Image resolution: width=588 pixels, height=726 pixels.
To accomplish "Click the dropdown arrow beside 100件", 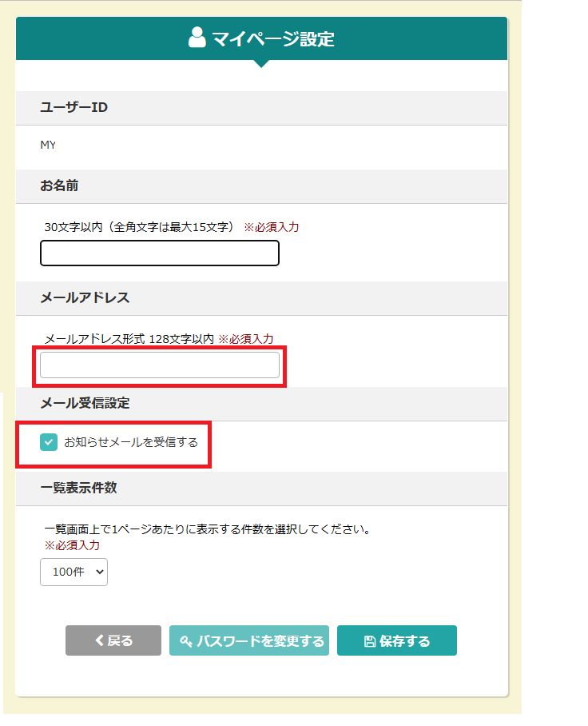I will tap(100, 572).
